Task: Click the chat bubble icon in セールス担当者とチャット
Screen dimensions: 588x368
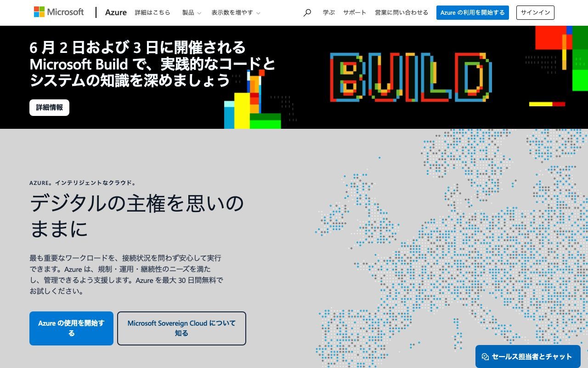Action: tap(484, 356)
